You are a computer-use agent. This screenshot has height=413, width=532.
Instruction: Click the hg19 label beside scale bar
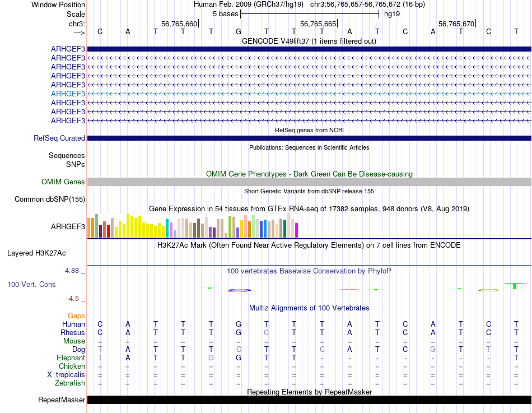click(392, 14)
